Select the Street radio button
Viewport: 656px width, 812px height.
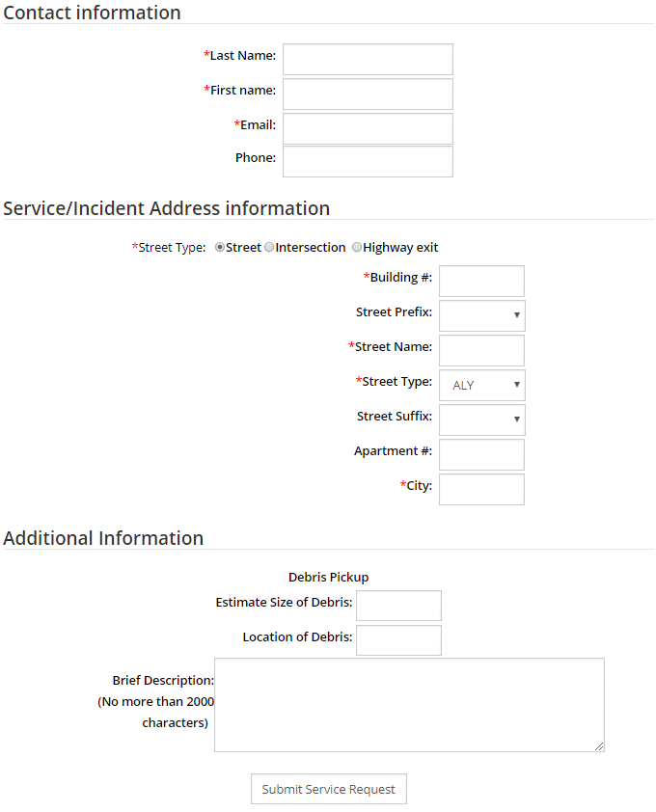[220, 248]
